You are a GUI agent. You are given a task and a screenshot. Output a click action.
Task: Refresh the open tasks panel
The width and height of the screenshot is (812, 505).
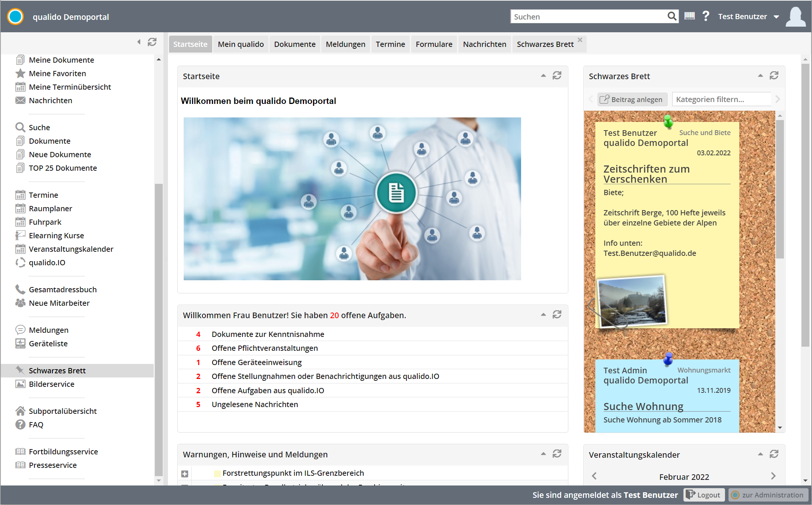[557, 315]
